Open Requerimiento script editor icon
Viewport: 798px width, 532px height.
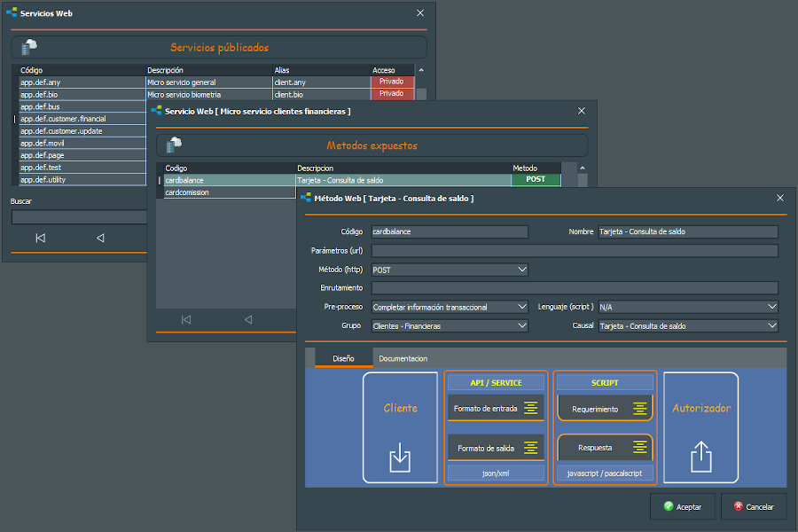[x=639, y=409]
